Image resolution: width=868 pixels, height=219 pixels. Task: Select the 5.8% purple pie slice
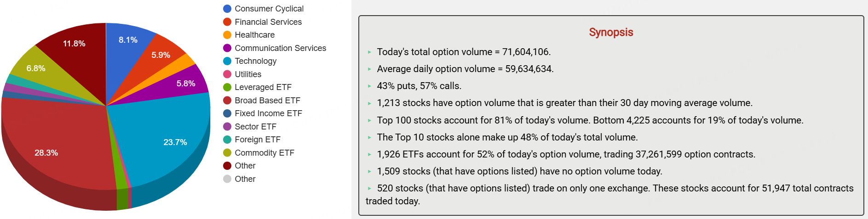pyautogui.click(x=184, y=83)
